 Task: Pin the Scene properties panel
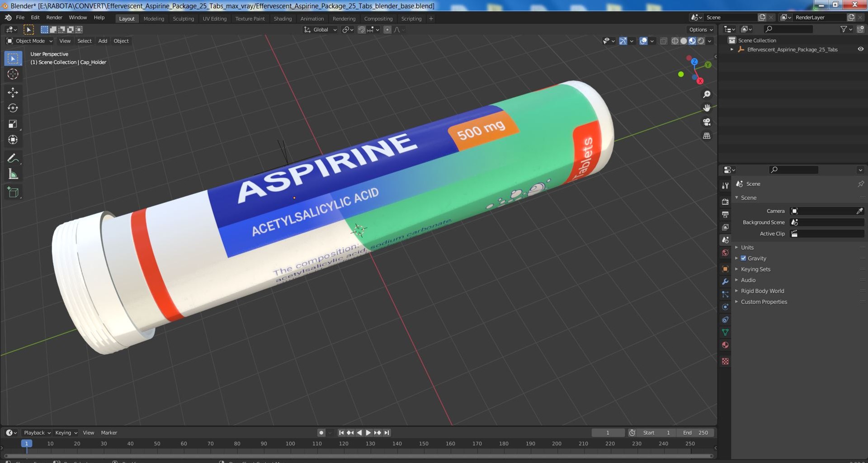tap(860, 184)
